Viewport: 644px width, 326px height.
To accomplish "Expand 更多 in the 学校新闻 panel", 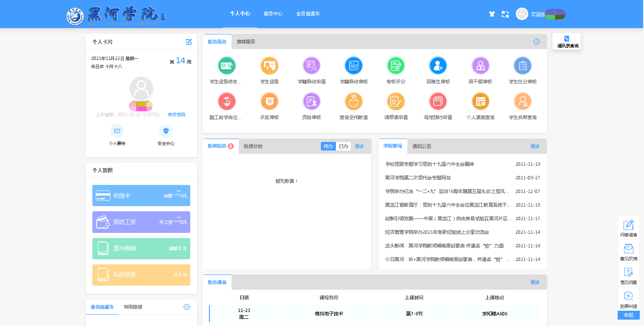I will coord(535,146).
